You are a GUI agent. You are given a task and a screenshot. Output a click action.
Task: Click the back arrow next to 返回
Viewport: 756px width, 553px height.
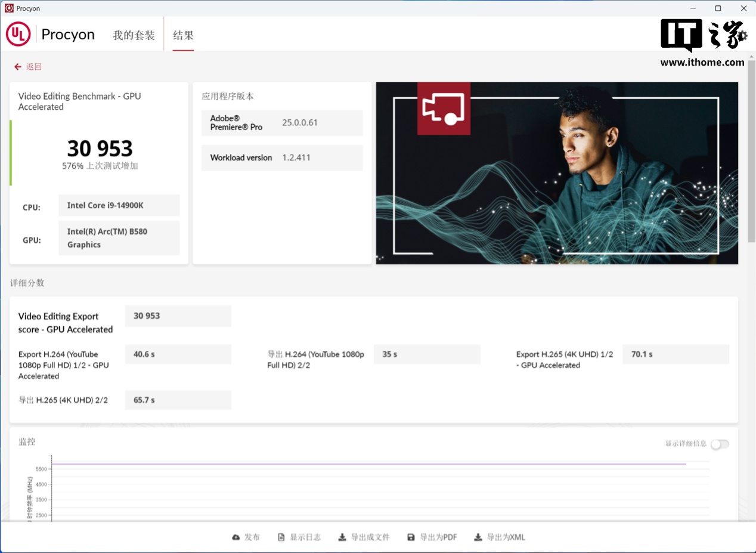pos(18,67)
